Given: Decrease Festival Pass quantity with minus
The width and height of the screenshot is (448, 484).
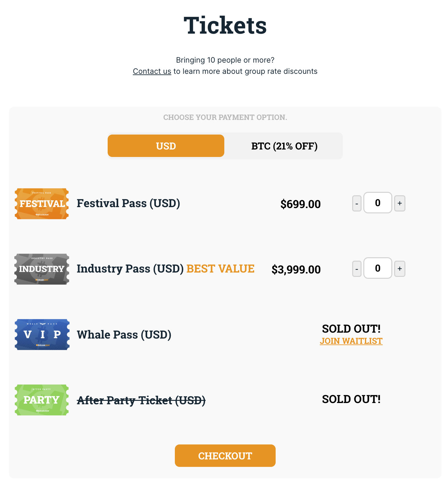Looking at the screenshot, I should click(357, 203).
